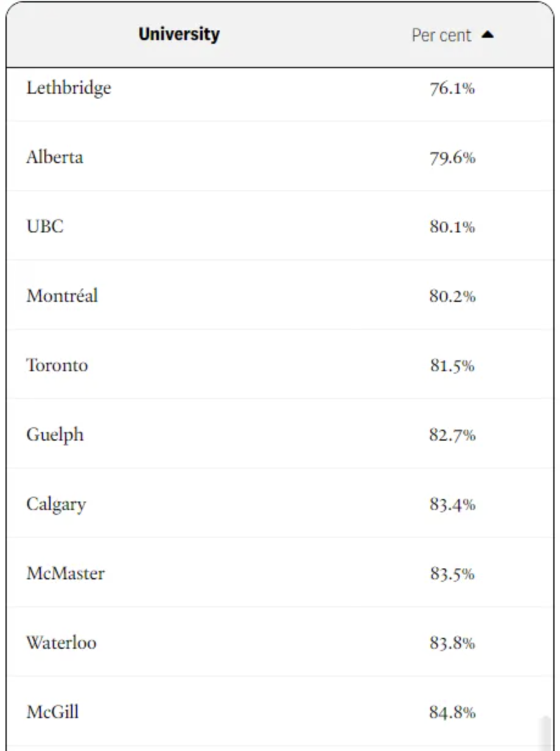
Task: Click the 83.8% value for Waterloo
Action: (x=452, y=644)
